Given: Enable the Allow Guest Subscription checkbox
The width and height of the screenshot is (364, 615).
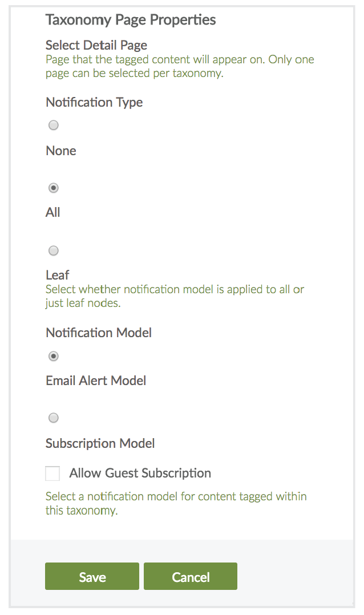Looking at the screenshot, I should [x=52, y=474].
